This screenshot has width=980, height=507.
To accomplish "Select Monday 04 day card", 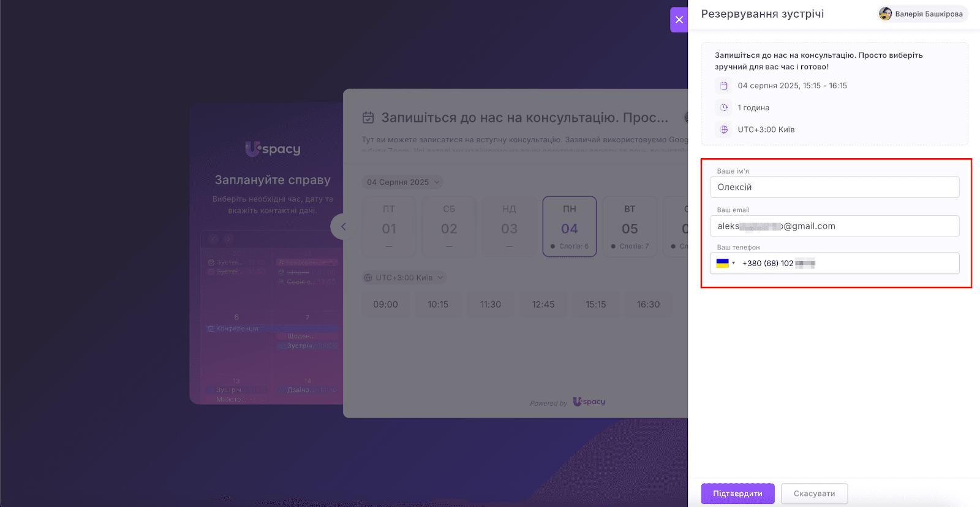I will click(570, 227).
